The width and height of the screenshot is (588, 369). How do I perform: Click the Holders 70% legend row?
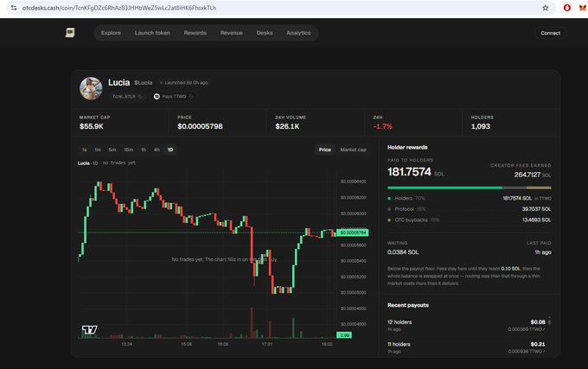[x=470, y=198]
